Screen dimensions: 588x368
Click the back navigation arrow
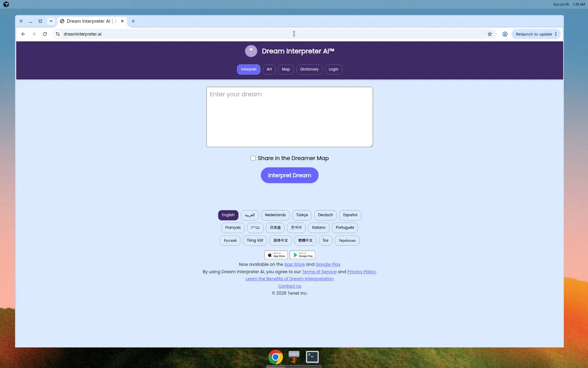23,34
